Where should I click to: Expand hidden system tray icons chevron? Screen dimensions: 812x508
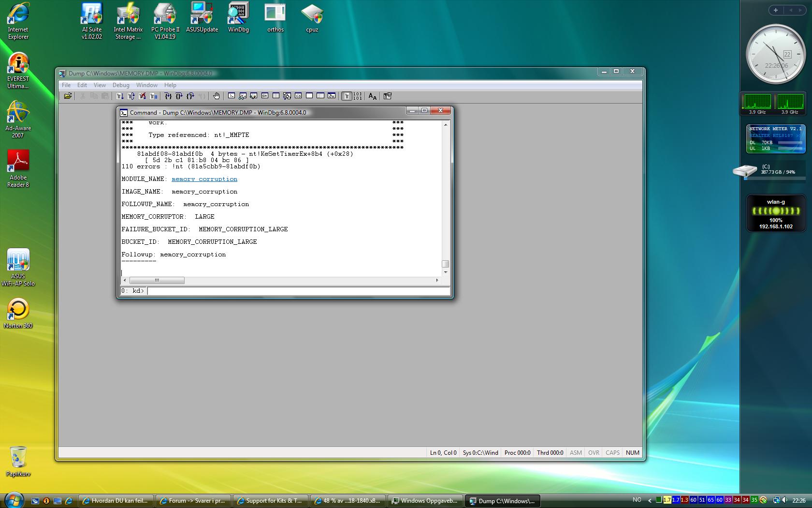(x=650, y=500)
